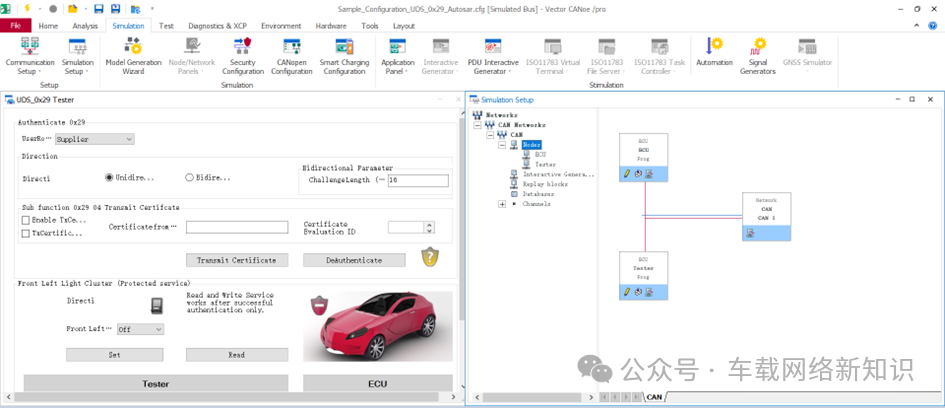Select Databases in the tree
The image size is (945, 408).
pyautogui.click(x=538, y=194)
